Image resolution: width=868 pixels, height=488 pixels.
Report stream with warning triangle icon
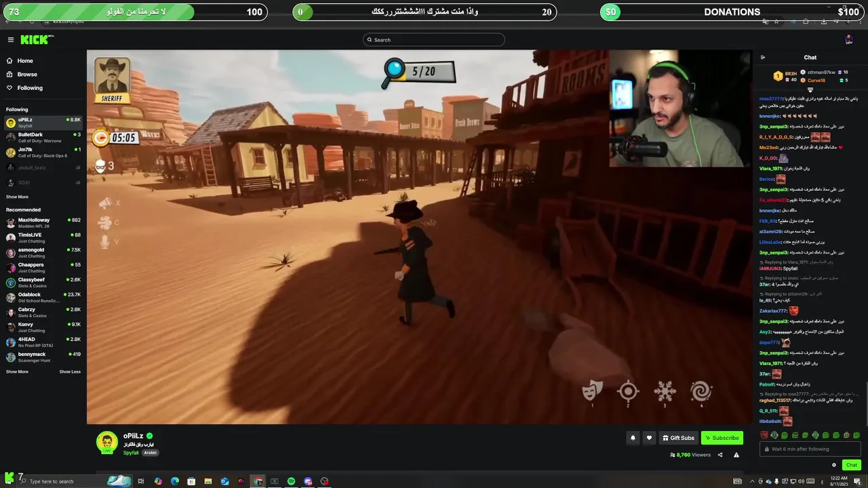tap(736, 455)
